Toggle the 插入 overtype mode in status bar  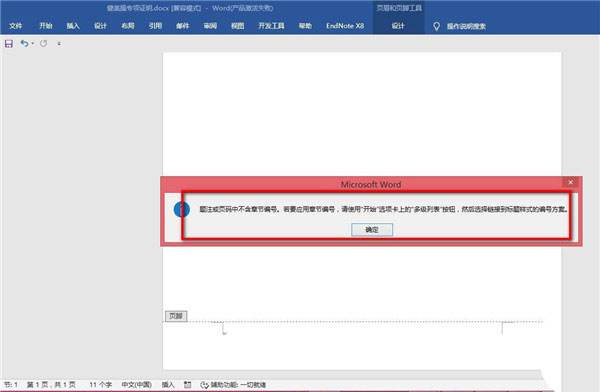(x=168, y=385)
